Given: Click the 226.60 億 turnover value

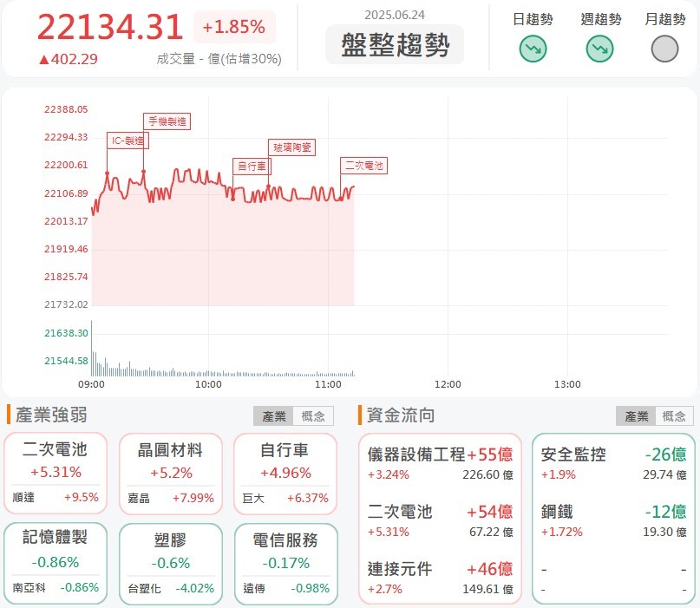Looking at the screenshot, I should [x=488, y=474].
